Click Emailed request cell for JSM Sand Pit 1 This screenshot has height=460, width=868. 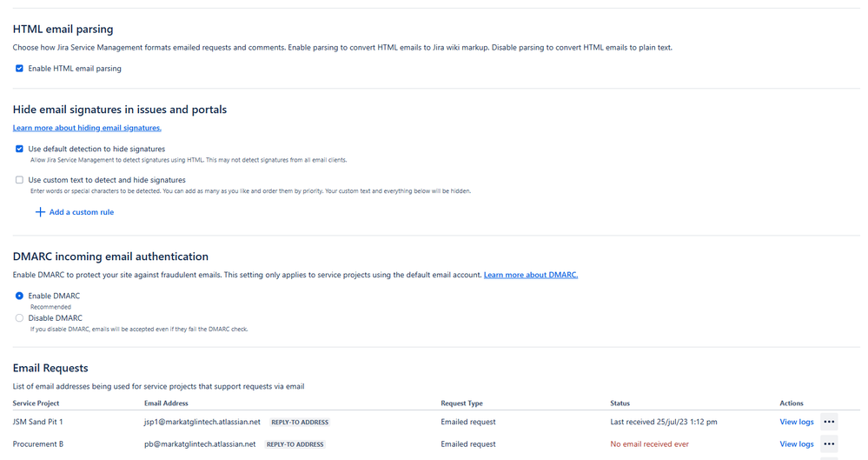468,422
